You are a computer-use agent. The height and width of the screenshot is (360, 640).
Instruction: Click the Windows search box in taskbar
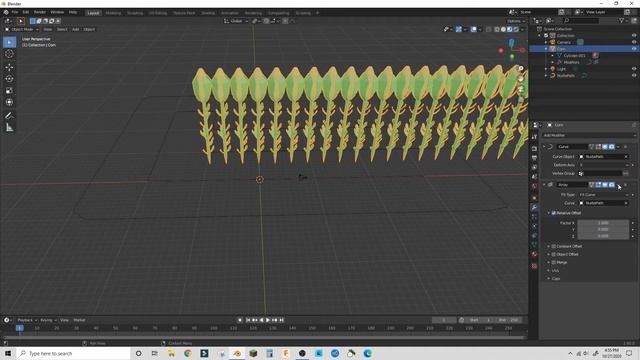[x=73, y=353]
